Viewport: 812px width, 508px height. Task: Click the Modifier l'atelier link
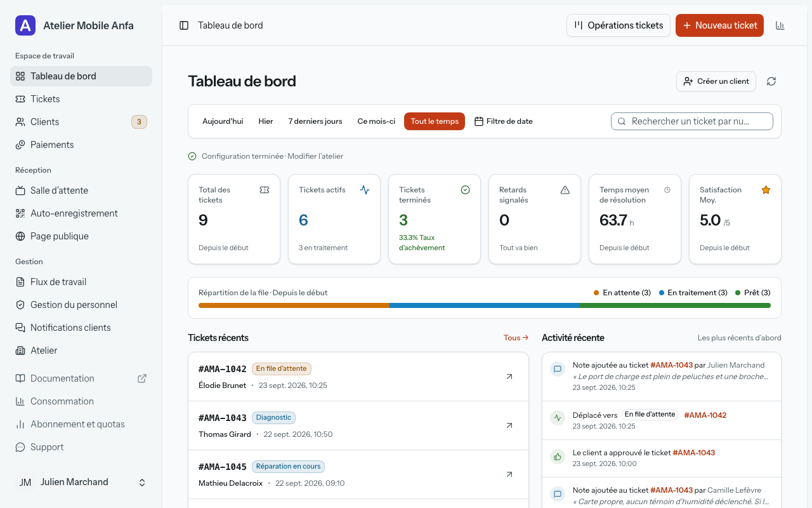tap(315, 156)
